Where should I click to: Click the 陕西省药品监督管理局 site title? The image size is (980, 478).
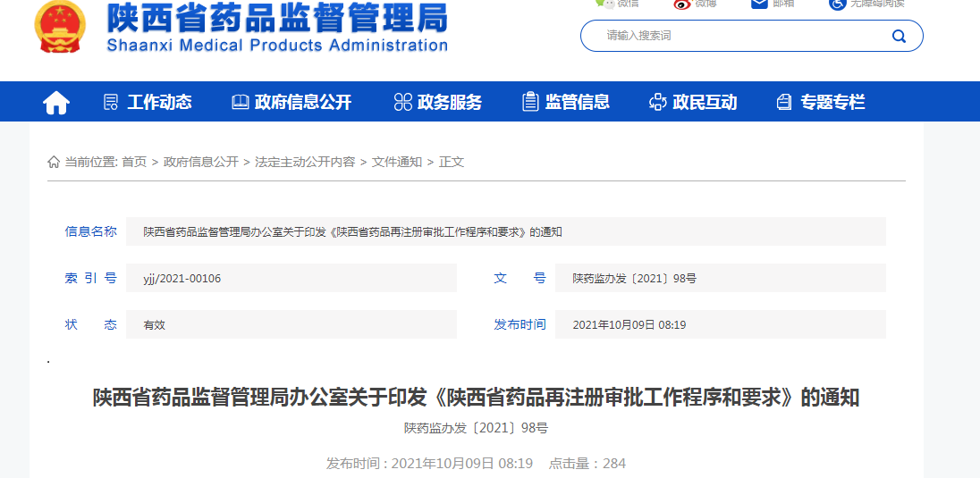tap(277, 19)
